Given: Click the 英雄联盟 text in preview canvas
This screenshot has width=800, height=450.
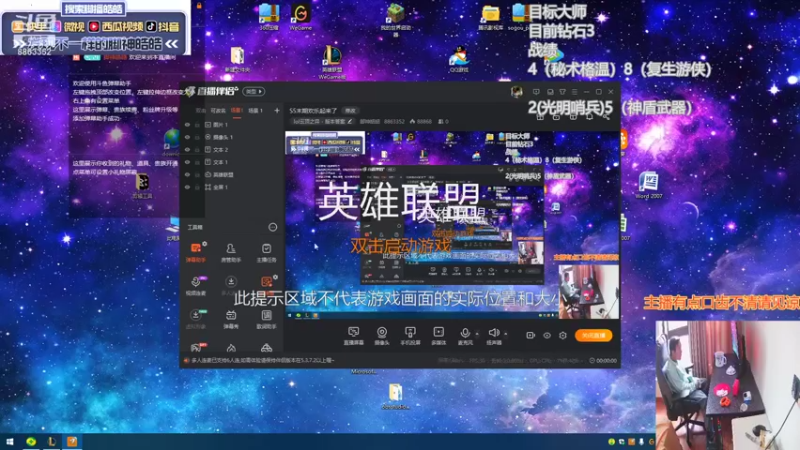Looking at the screenshot, I should tap(398, 201).
